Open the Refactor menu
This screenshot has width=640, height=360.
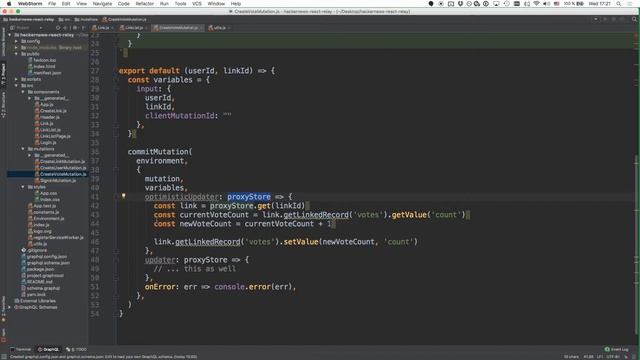coord(144,4)
